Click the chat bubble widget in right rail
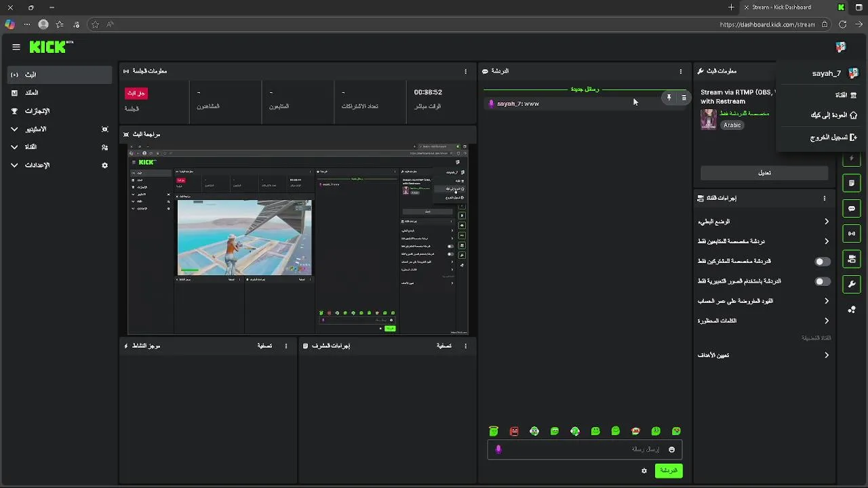 click(x=852, y=209)
